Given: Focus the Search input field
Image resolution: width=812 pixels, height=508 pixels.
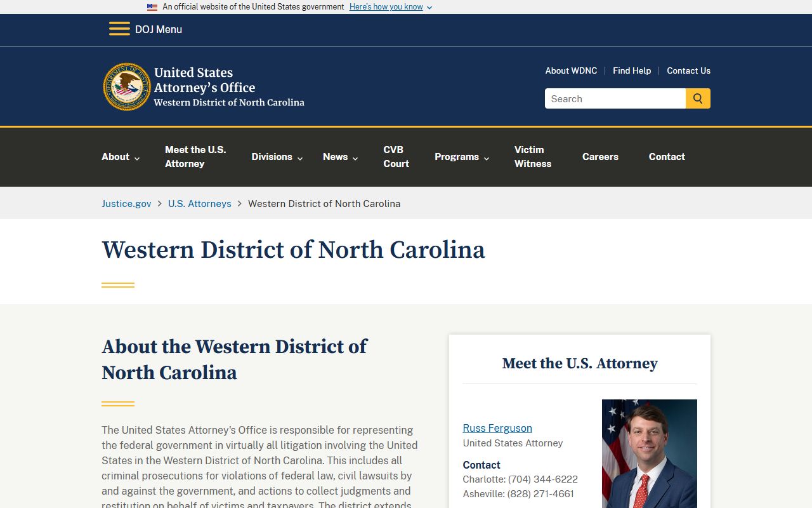Looking at the screenshot, I should tap(615, 98).
